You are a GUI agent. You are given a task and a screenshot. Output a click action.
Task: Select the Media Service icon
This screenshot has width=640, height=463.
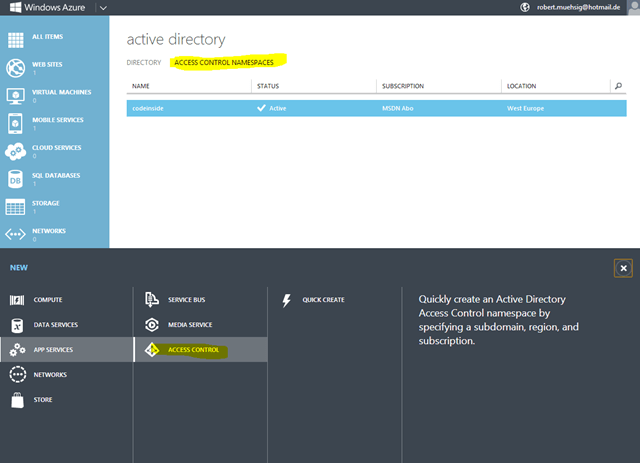click(152, 325)
